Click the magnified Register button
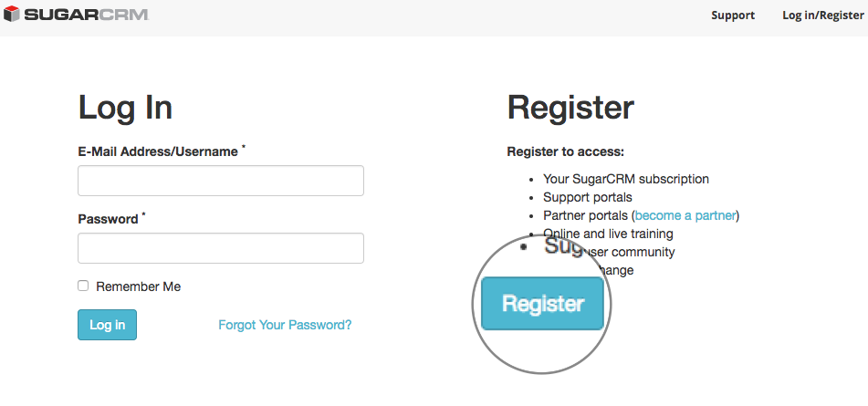868x406 pixels. click(542, 304)
